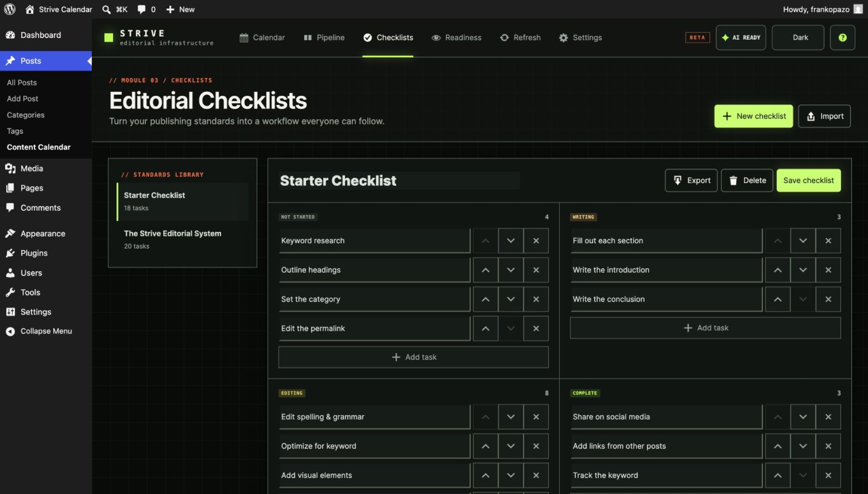This screenshot has height=494, width=868.
Task: Export the Starter Checklist
Action: (x=691, y=180)
